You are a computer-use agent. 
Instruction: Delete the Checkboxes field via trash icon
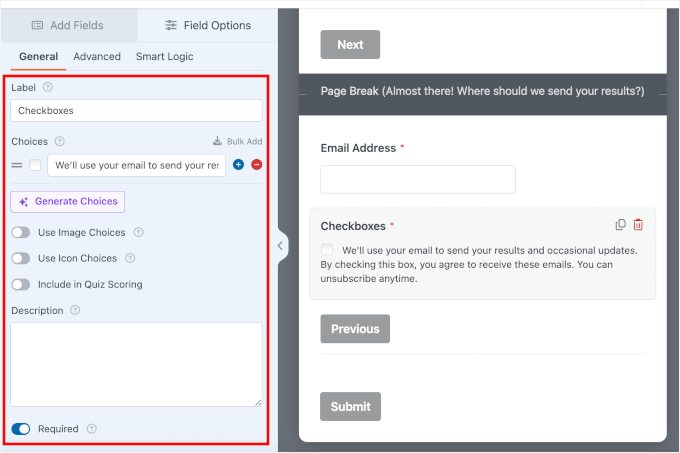point(638,225)
